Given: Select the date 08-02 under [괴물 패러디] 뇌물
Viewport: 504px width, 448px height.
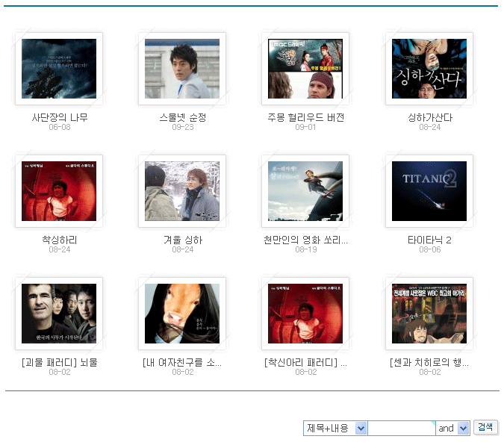Looking at the screenshot, I should pos(60,372).
